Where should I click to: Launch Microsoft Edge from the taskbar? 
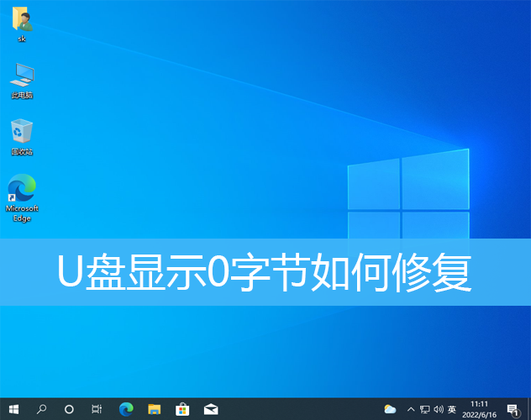click(x=126, y=409)
